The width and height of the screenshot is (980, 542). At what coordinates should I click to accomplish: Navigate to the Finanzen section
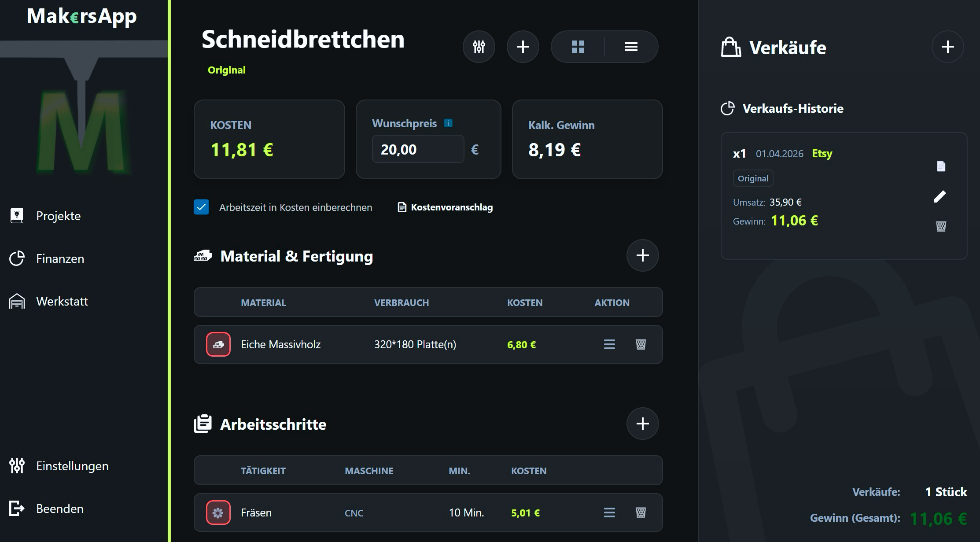(x=60, y=258)
